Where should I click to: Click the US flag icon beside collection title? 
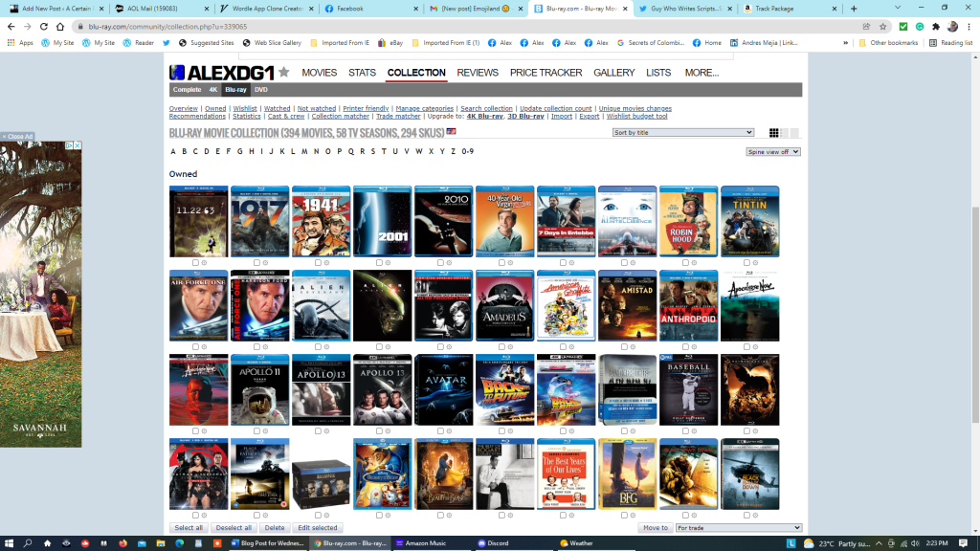pos(451,132)
